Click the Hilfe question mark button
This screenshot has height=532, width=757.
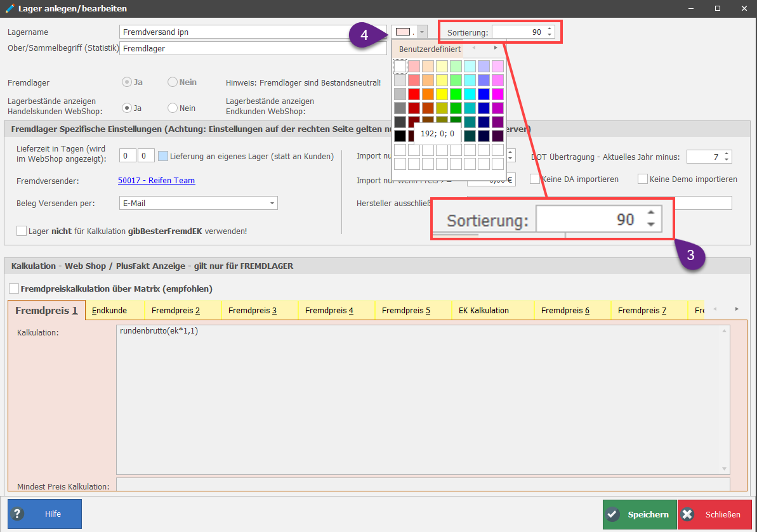pyautogui.click(x=44, y=514)
